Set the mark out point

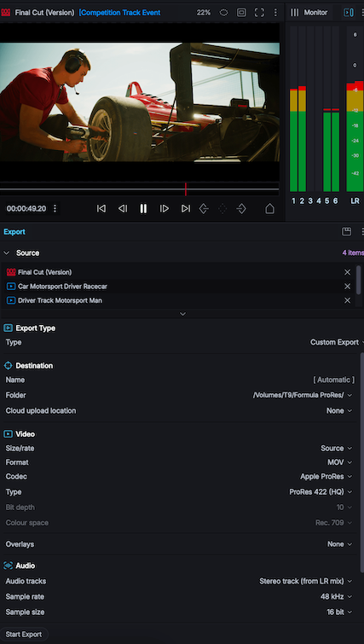click(241, 209)
